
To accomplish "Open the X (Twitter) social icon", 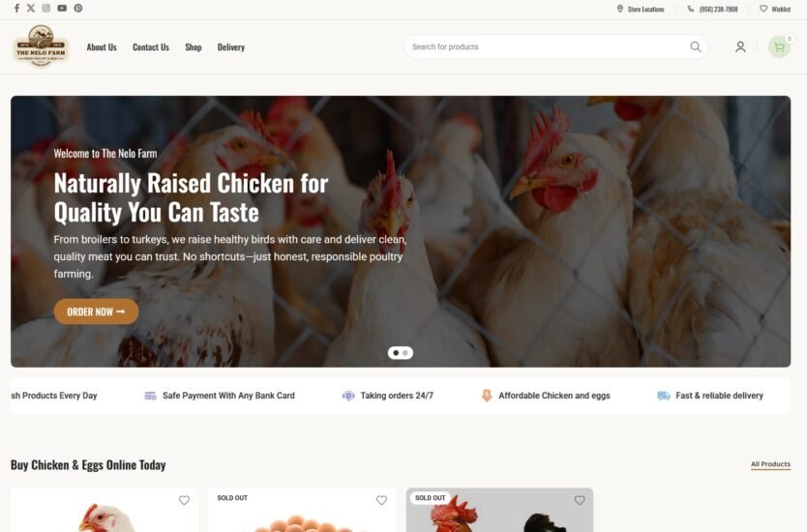I will 31,9.
